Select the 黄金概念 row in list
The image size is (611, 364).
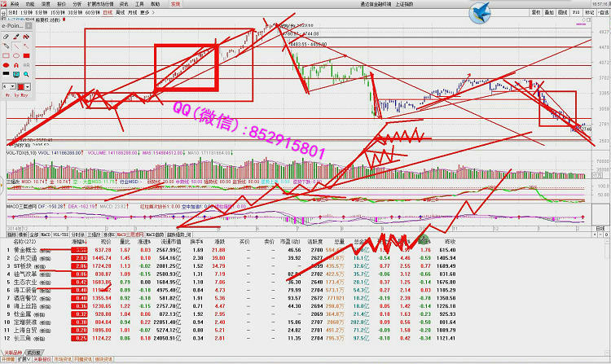(26, 249)
